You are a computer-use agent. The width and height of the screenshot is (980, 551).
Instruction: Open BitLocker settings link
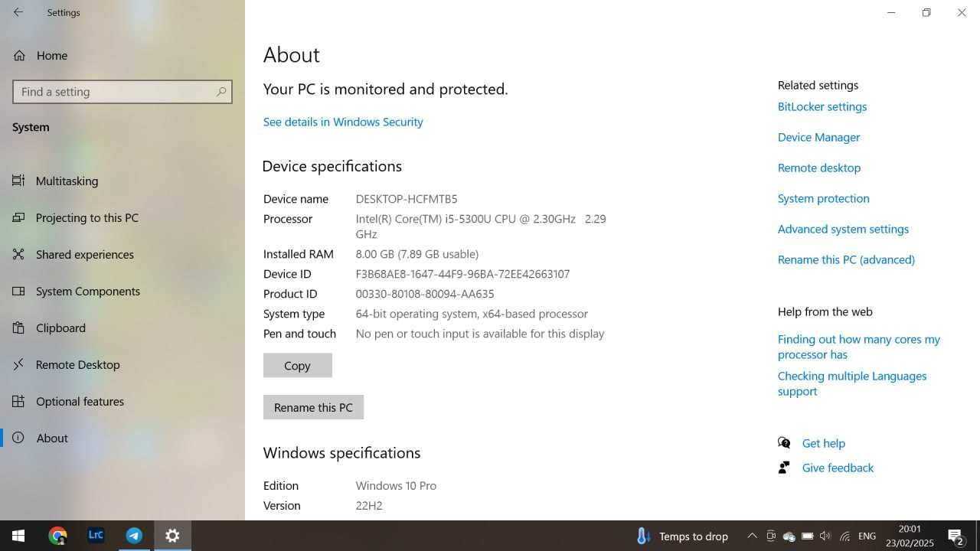pos(822,106)
